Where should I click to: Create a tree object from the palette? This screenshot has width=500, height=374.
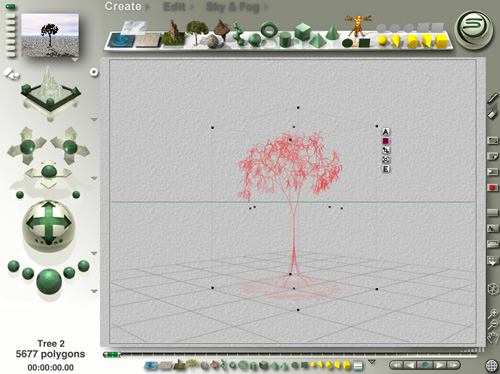197,32
